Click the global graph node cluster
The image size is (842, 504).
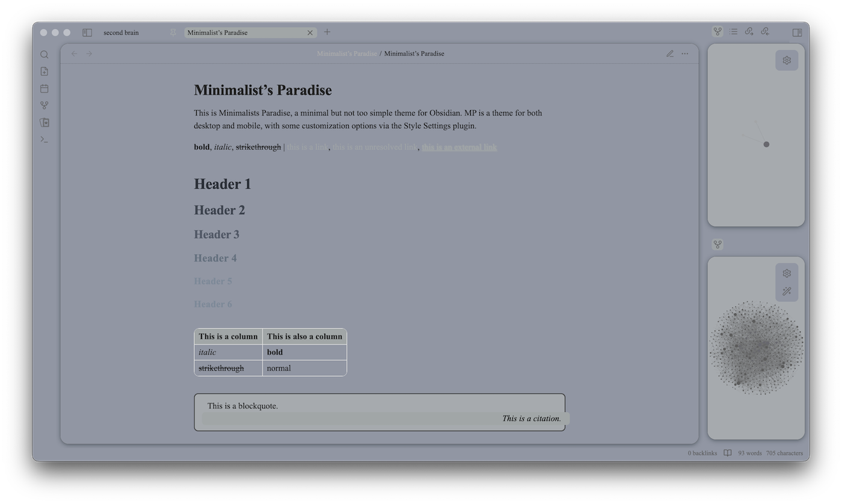(756, 348)
